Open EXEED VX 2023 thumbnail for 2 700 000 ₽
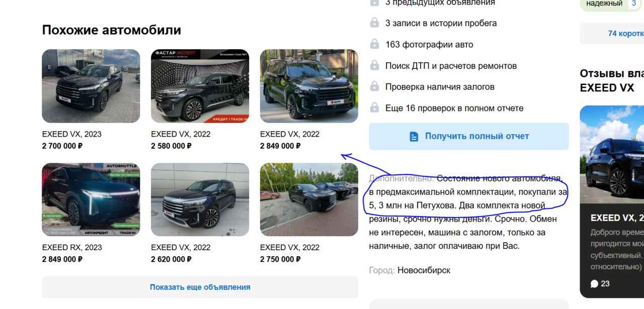The width and height of the screenshot is (644, 309). pos(91,86)
